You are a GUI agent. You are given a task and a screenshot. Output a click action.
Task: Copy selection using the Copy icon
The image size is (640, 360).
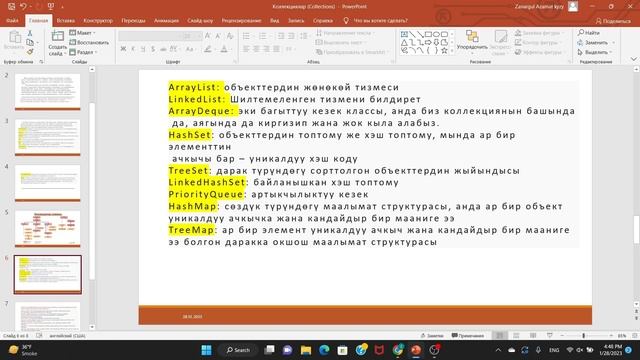pyautogui.click(x=30, y=42)
